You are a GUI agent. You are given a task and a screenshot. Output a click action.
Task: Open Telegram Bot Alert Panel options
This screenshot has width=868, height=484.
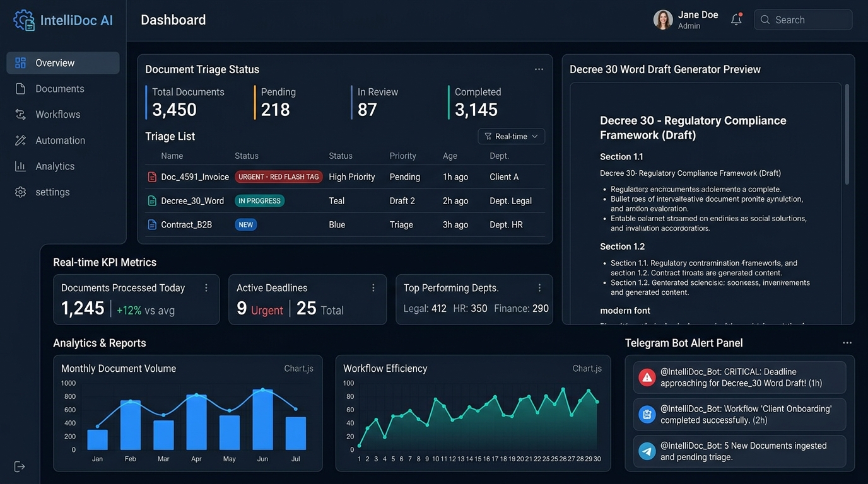click(x=847, y=343)
